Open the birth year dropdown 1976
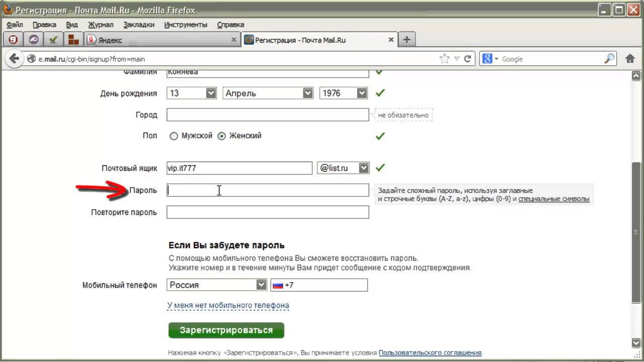 pos(344,93)
